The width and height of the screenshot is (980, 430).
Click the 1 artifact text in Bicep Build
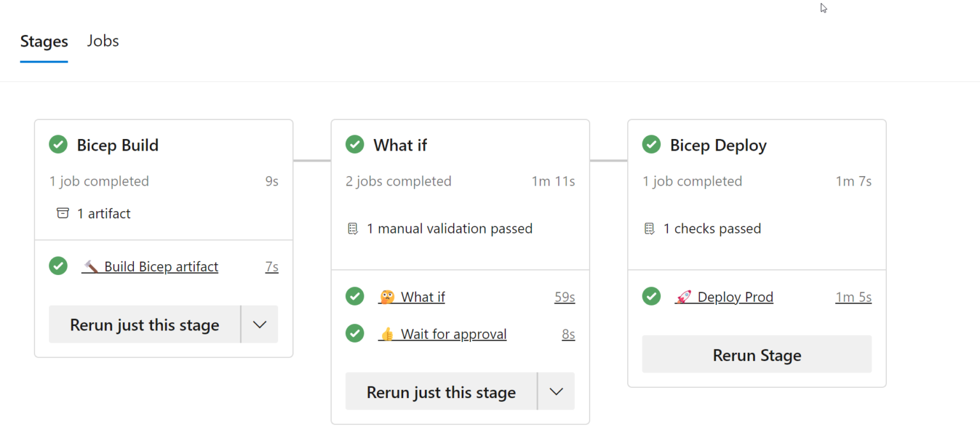coord(104,213)
